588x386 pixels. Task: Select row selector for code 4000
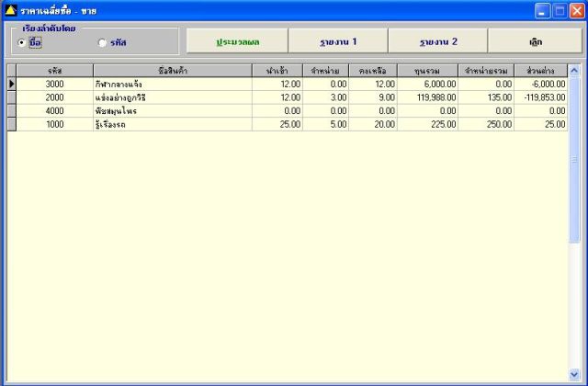pos(12,111)
